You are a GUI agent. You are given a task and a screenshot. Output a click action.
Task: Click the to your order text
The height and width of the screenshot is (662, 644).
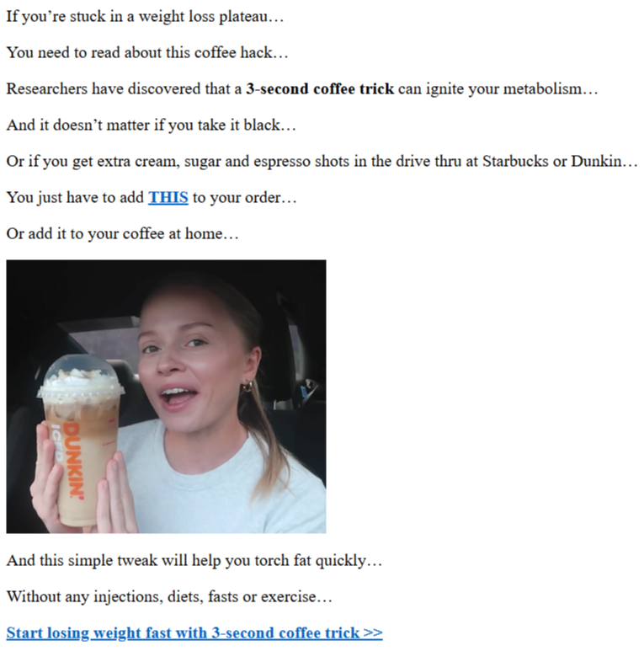(245, 197)
